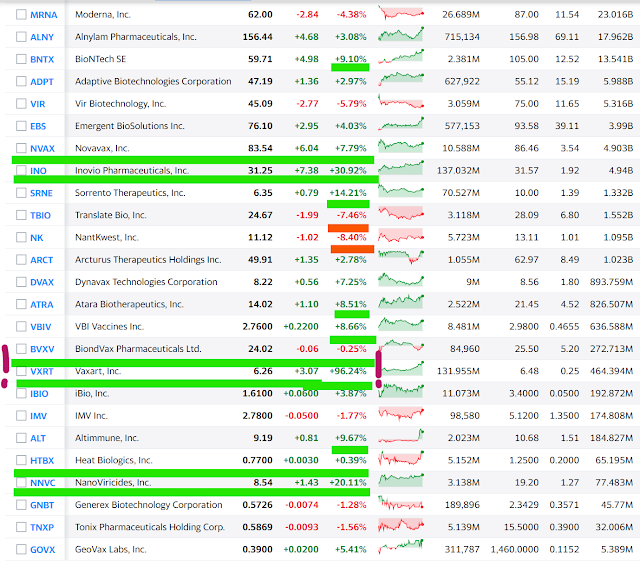Open the ALNY ticker symbol
Screen dimensions: 640x566
point(42,37)
